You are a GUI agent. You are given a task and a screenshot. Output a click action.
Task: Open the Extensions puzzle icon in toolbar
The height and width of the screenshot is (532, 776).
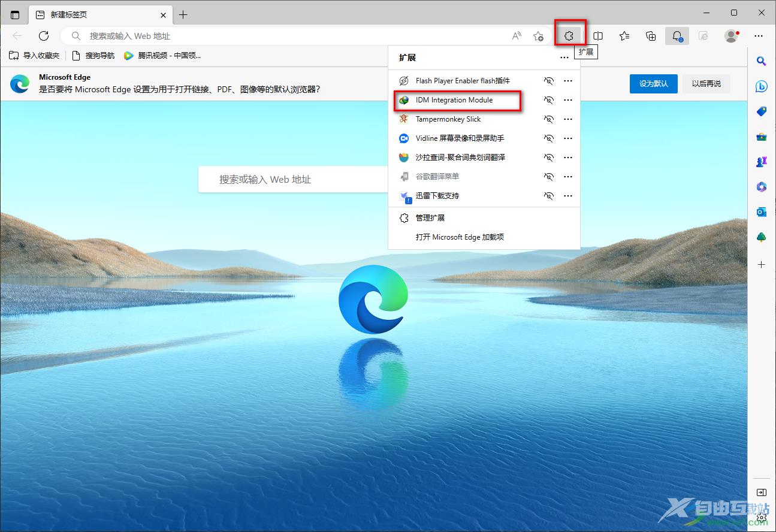point(569,36)
